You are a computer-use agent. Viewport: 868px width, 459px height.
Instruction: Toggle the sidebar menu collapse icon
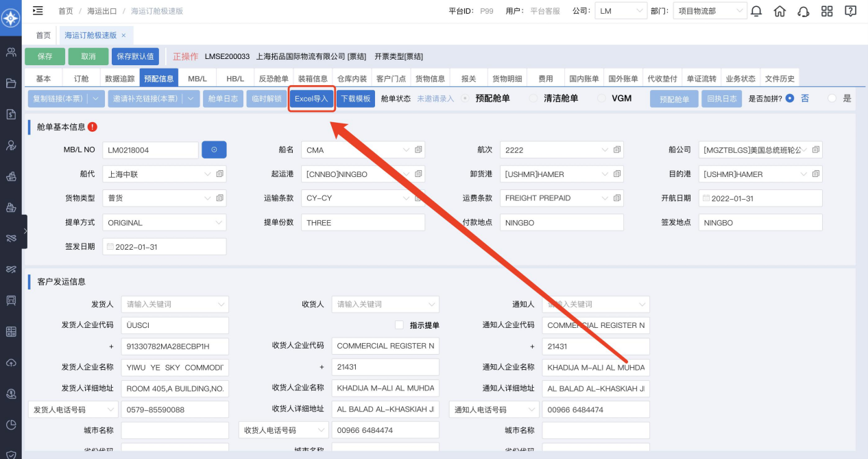point(38,11)
